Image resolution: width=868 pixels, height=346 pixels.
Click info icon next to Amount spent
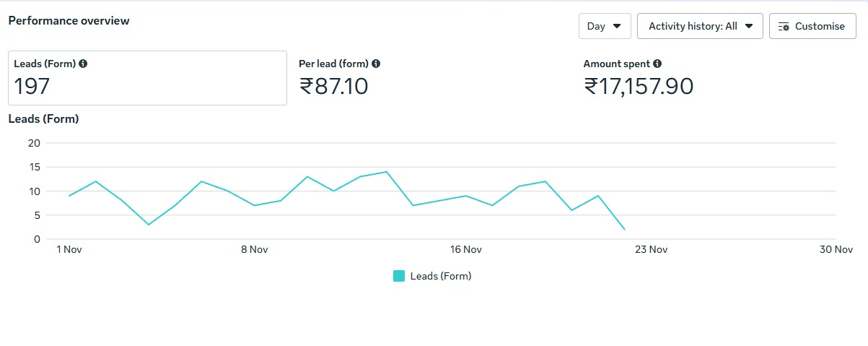(x=657, y=64)
